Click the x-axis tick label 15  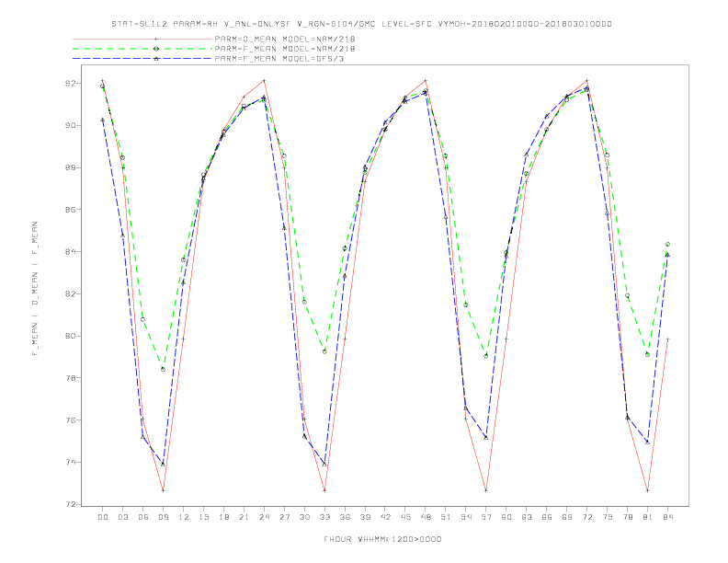203,517
